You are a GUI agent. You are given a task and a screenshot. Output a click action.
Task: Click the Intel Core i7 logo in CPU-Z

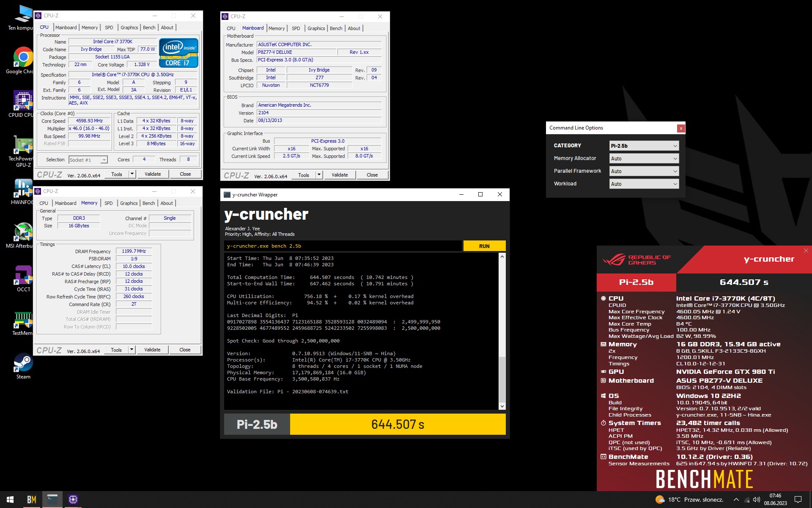click(x=178, y=53)
